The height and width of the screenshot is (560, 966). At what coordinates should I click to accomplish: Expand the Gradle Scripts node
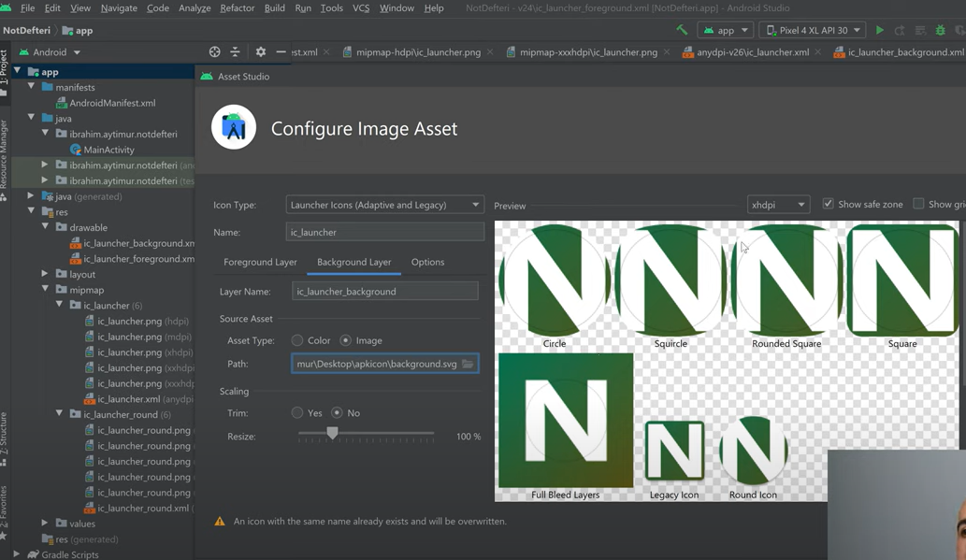[x=17, y=554]
